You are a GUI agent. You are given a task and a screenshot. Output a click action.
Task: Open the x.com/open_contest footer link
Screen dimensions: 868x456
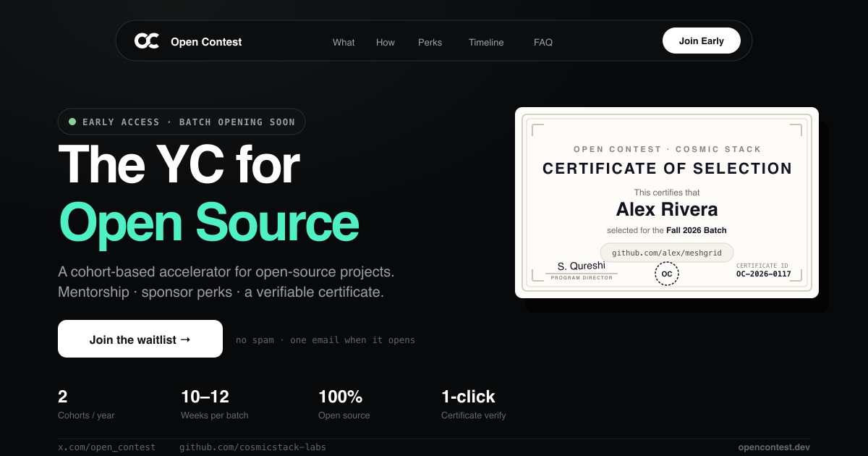coord(106,447)
